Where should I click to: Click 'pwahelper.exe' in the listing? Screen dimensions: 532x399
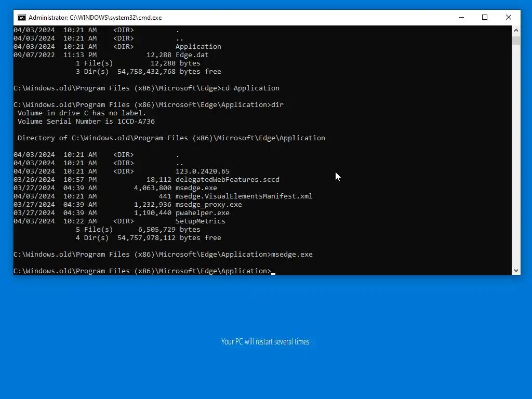203,212
